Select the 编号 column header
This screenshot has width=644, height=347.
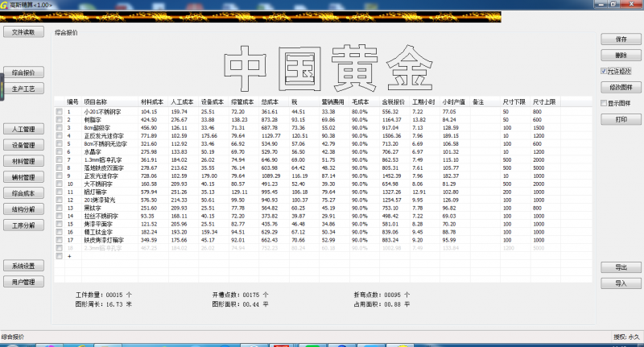tap(73, 101)
